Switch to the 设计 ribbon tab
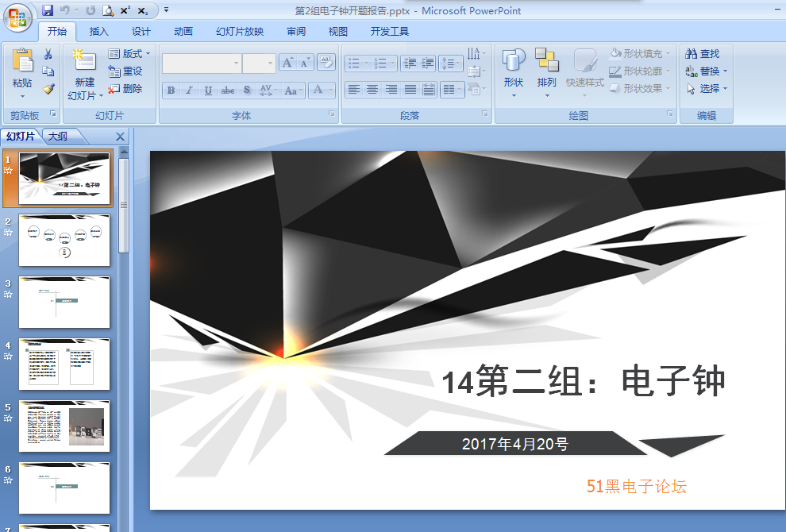This screenshot has width=786, height=532. [141, 32]
